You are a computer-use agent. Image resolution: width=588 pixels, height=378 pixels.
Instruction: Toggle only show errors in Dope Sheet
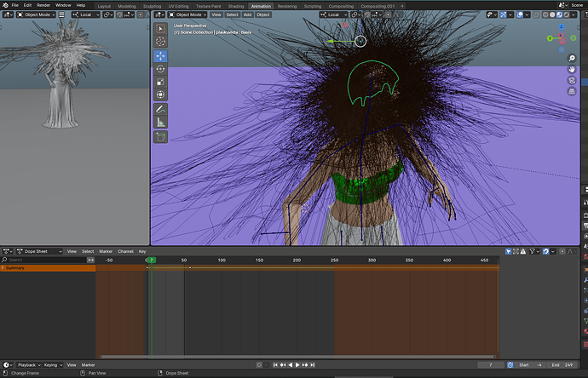523,251
